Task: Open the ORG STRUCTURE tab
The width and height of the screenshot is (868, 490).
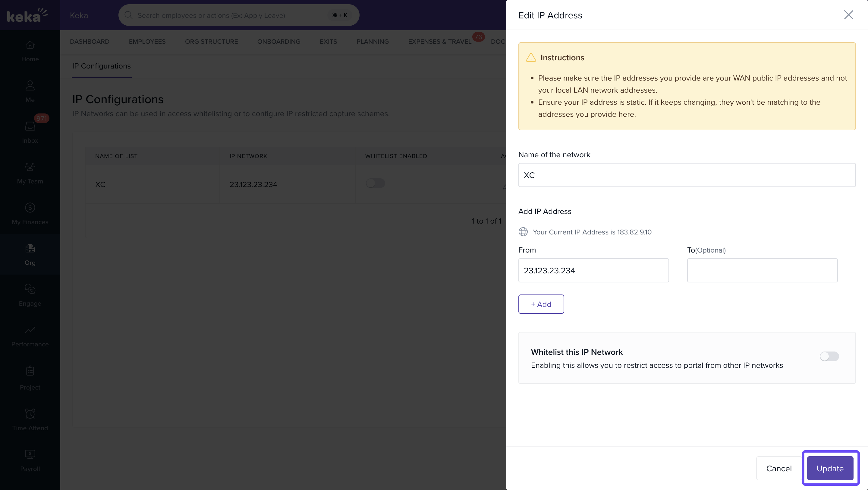Action: [x=211, y=41]
